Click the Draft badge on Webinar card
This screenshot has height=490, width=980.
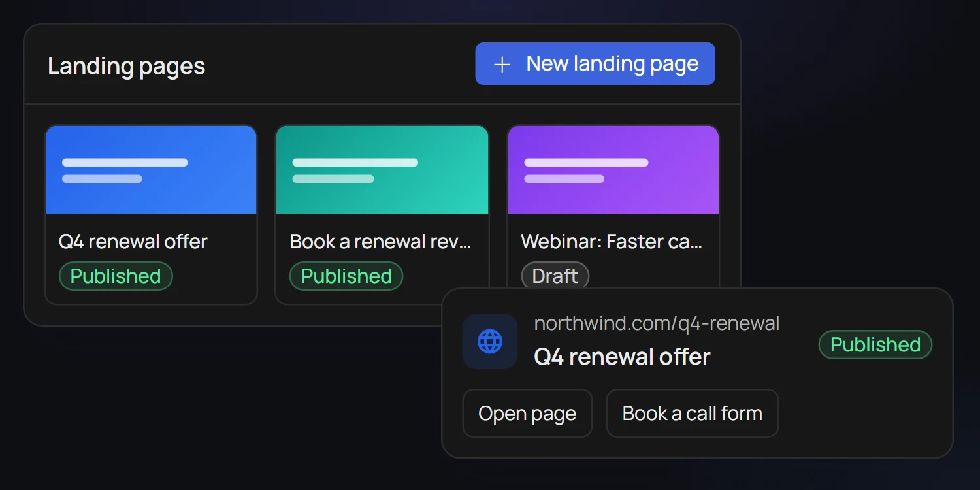click(x=555, y=276)
